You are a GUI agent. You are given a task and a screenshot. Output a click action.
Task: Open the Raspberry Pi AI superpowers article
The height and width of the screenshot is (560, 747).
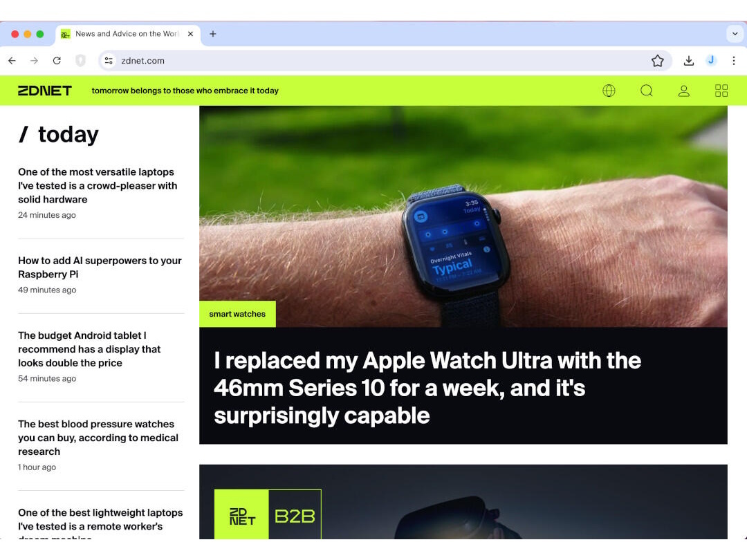[100, 267]
